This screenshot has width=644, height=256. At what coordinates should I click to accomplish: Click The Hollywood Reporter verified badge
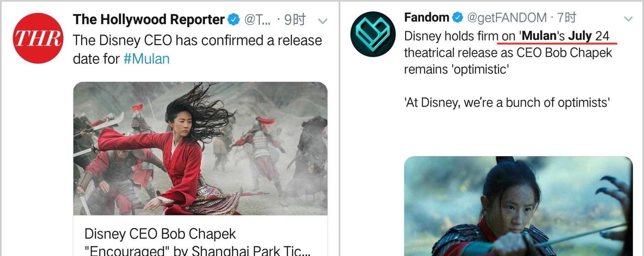click(234, 19)
